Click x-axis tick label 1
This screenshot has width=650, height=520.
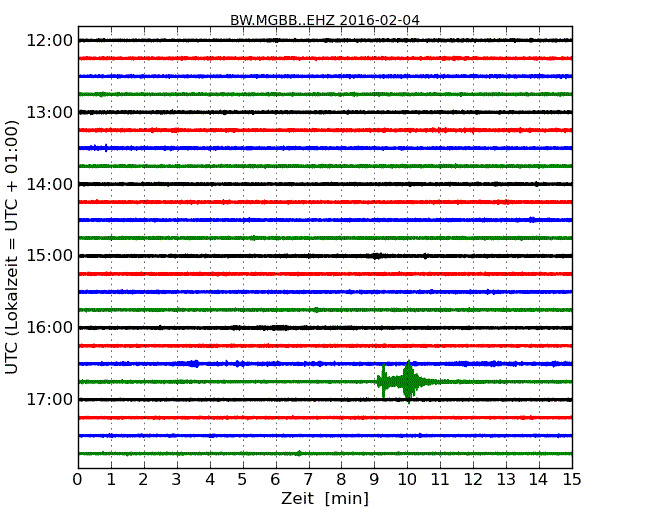point(111,480)
